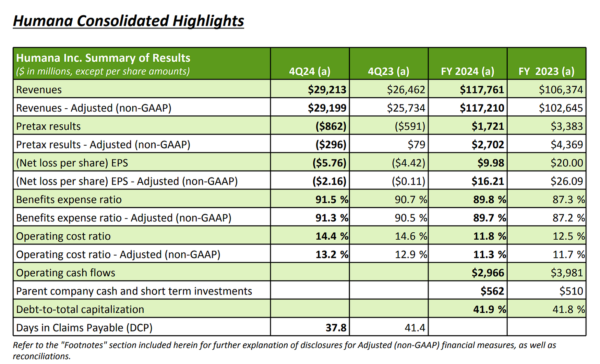Click the $3,383 pretax value
Screen dimensions: 600x364
pos(567,126)
